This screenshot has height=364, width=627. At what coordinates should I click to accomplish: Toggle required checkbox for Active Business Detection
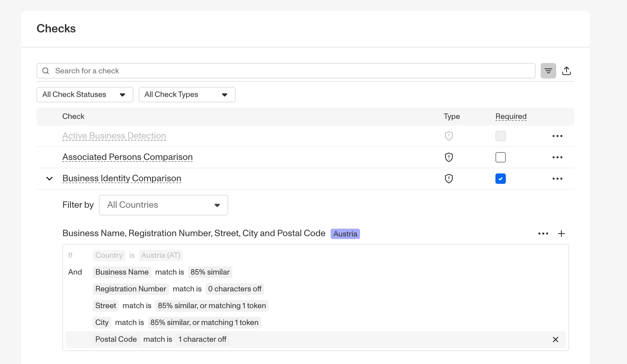[x=500, y=136]
